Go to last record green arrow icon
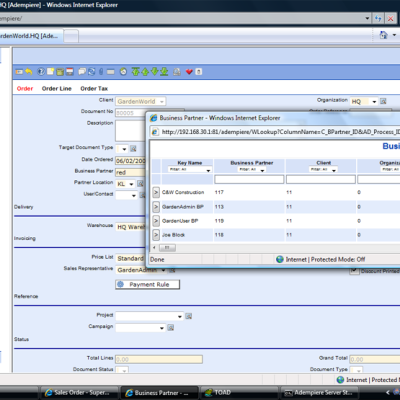This screenshot has height=400, width=400. (164, 71)
